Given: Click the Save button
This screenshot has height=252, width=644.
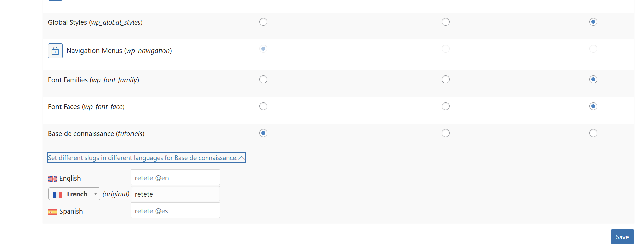Looking at the screenshot, I should pyautogui.click(x=622, y=237).
